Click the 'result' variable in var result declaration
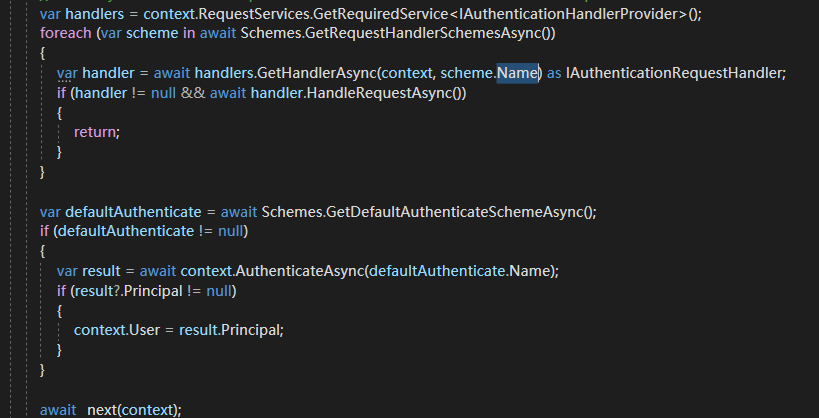Image resolution: width=819 pixels, height=418 pixels. click(105, 271)
